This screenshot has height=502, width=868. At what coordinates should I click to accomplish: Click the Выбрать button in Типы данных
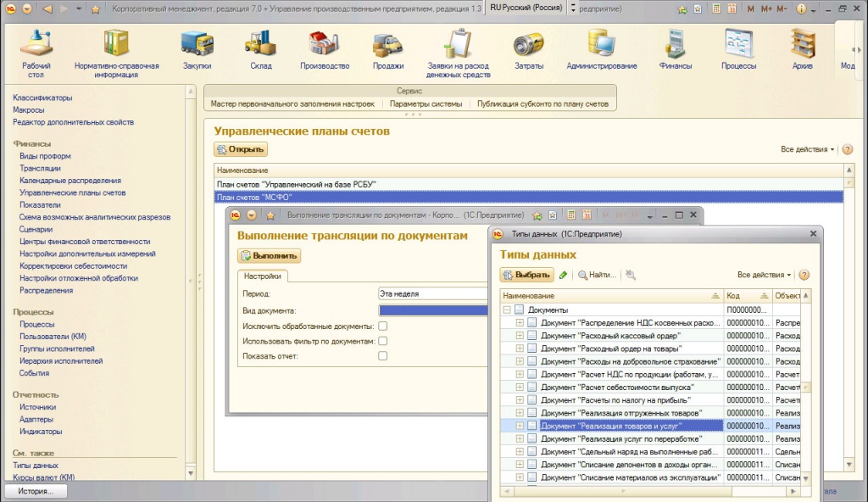527,275
